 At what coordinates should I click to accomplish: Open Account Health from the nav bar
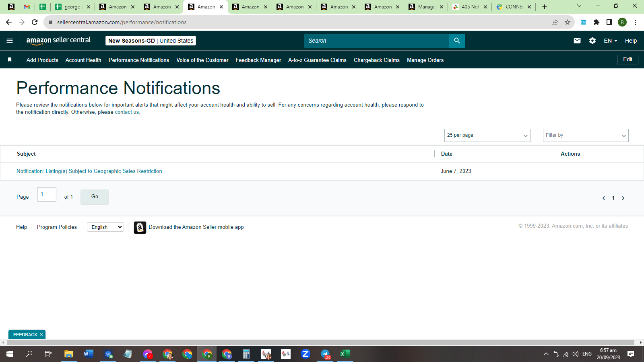[83, 60]
